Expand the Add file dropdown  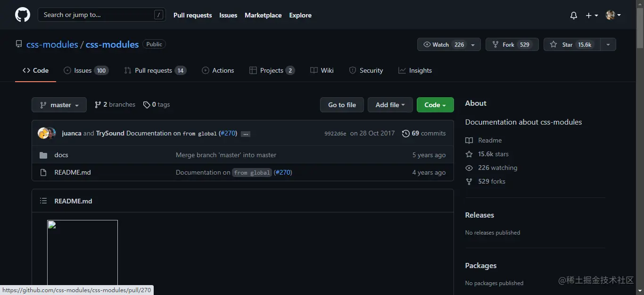click(x=390, y=105)
